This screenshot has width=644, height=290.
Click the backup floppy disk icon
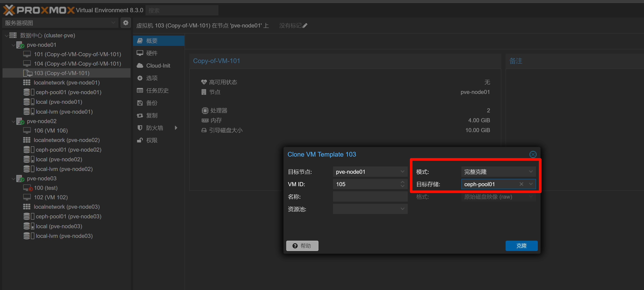coord(140,103)
